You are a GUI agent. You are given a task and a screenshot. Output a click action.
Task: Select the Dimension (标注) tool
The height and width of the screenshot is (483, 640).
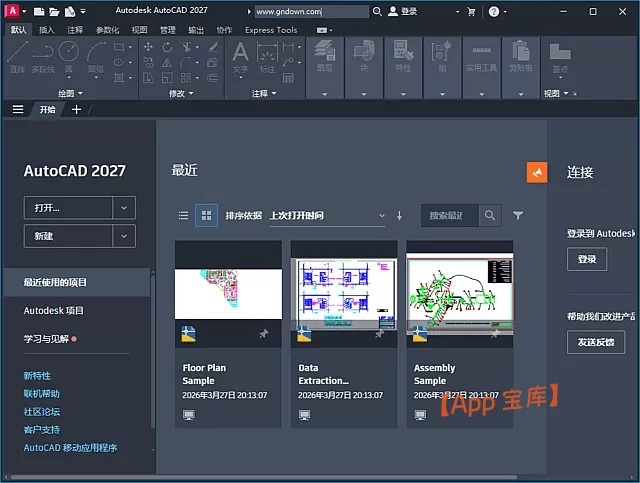point(267,57)
